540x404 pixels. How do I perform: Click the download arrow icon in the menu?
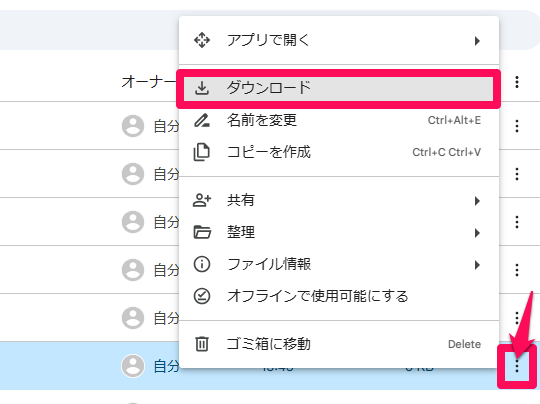(x=202, y=88)
